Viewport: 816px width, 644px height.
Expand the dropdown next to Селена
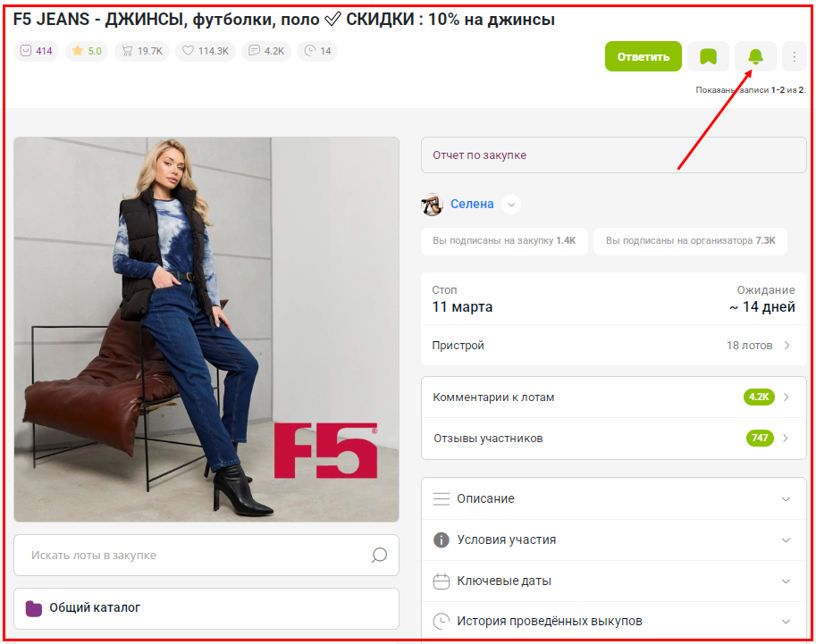click(511, 205)
